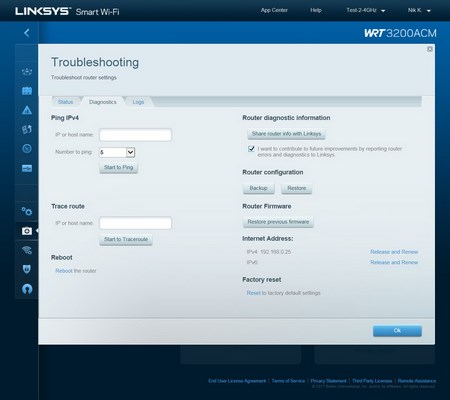Open Network Map from the sidebar
The height and width of the screenshot is (400, 450).
27,71
